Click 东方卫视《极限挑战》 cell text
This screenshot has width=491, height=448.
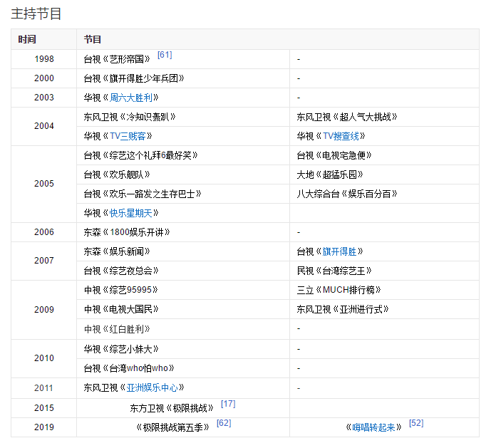[172, 408]
